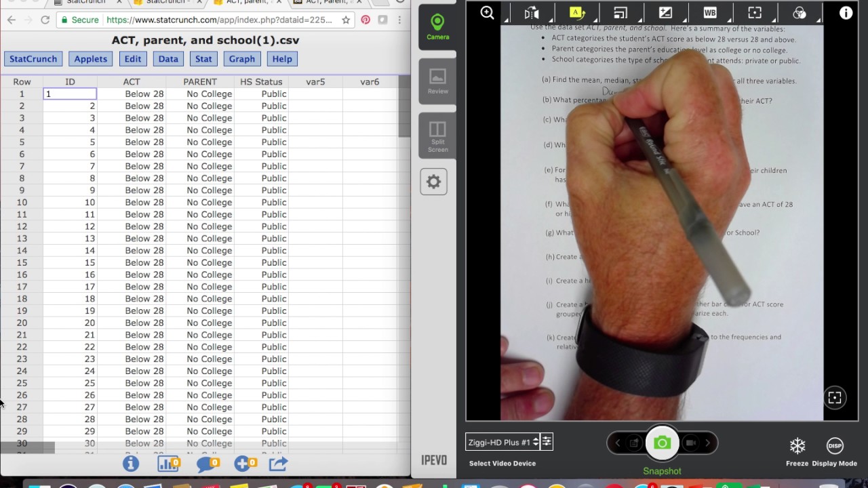Image resolution: width=868 pixels, height=488 pixels.
Task: Select 'Public' HS Status cell in row 20
Action: pyautogui.click(x=261, y=323)
